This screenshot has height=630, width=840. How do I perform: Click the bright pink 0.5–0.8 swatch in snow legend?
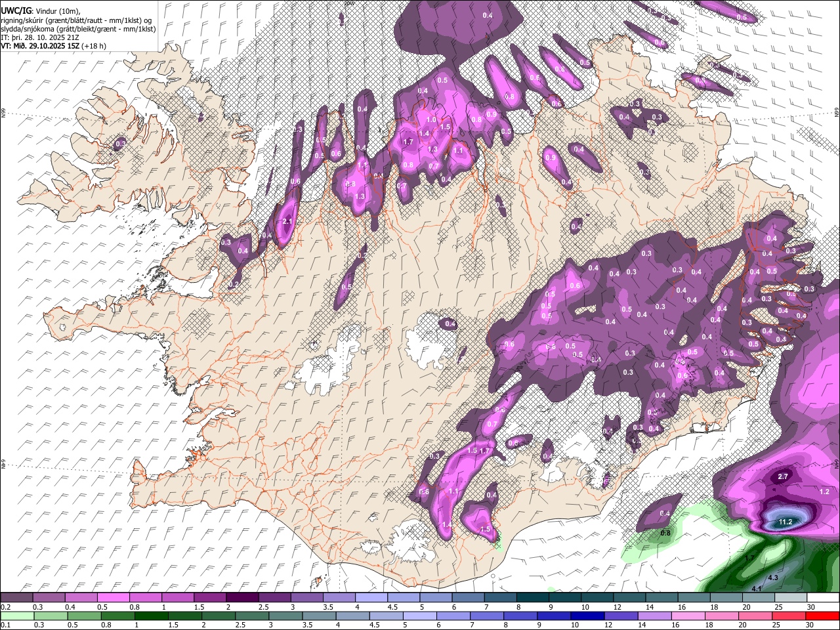pos(114,598)
